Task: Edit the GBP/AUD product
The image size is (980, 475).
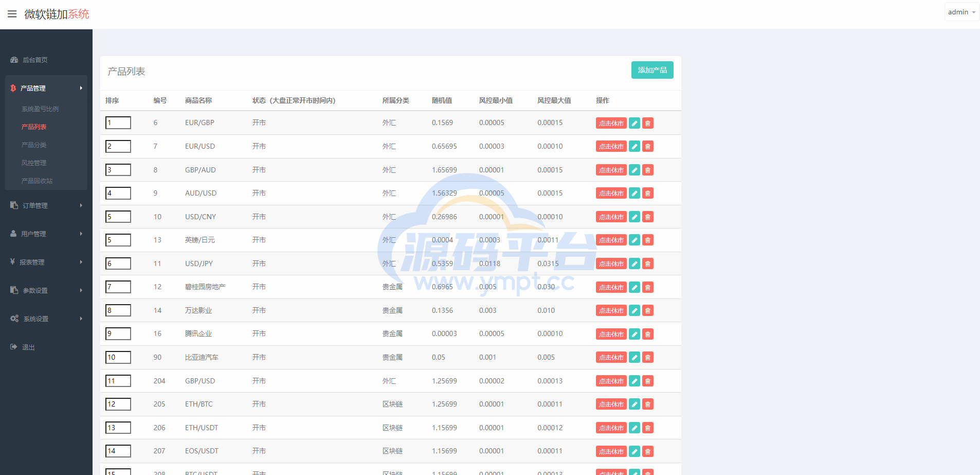Action: click(x=634, y=170)
